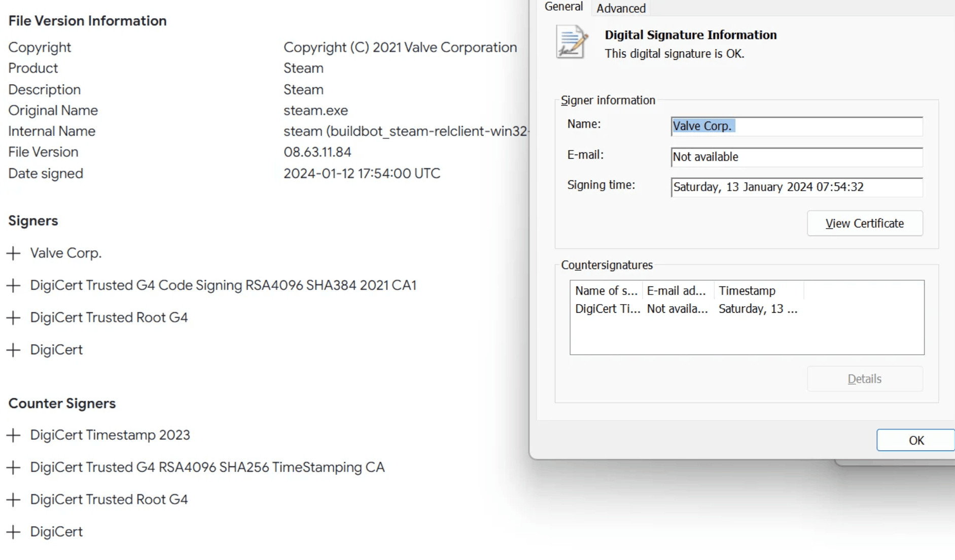
Task: Switch to the General tab
Action: click(563, 7)
